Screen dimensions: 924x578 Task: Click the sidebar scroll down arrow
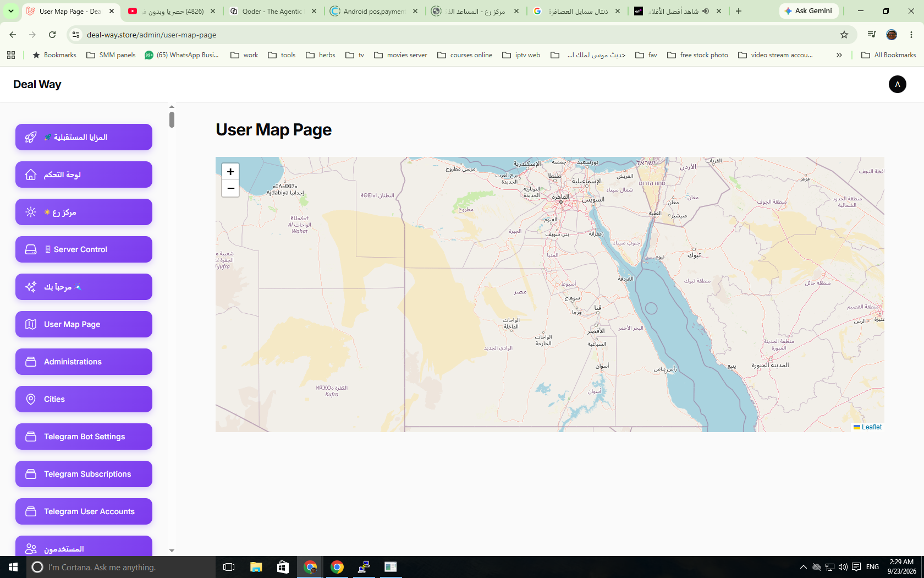tap(172, 550)
